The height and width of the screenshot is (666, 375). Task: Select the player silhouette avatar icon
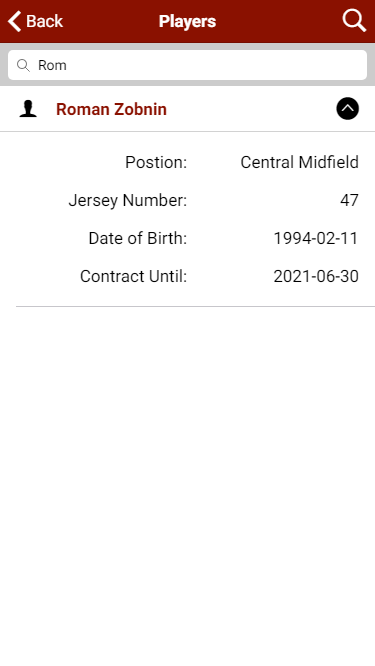pos(28,109)
